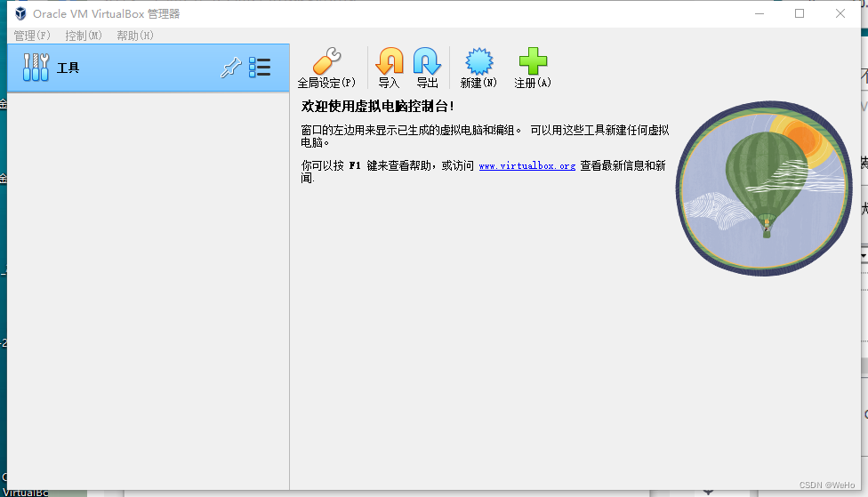Open the 管理(F) menu
Viewport: 868px width, 497px height.
pos(32,36)
